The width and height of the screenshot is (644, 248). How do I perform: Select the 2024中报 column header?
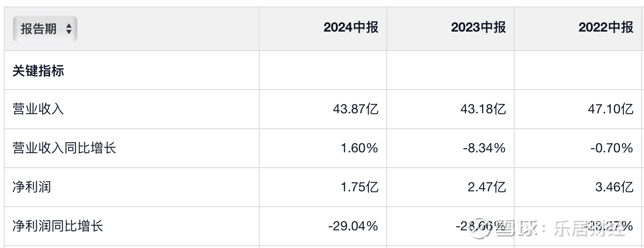(351, 27)
